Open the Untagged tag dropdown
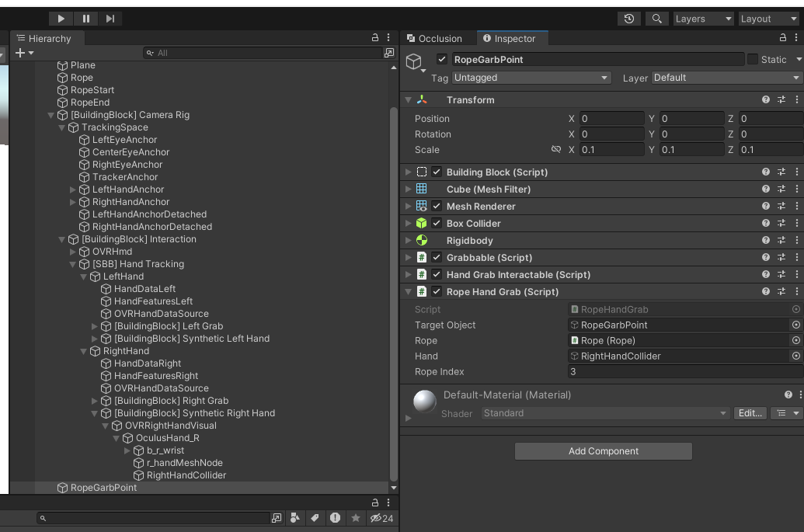Screen dimensions: 804x532 pyautogui.click(x=531, y=78)
